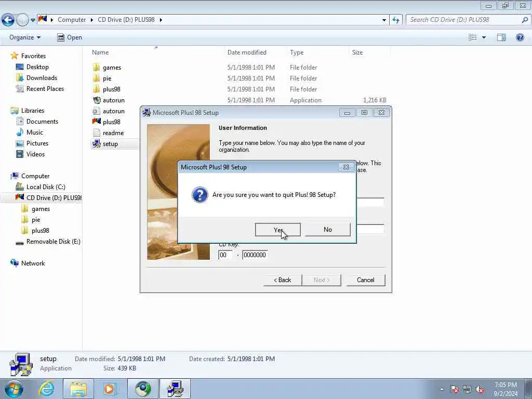Screen dimensions: 532x399
Task: Switch to Plus! 98 Setup taskbar button
Action: point(175,389)
